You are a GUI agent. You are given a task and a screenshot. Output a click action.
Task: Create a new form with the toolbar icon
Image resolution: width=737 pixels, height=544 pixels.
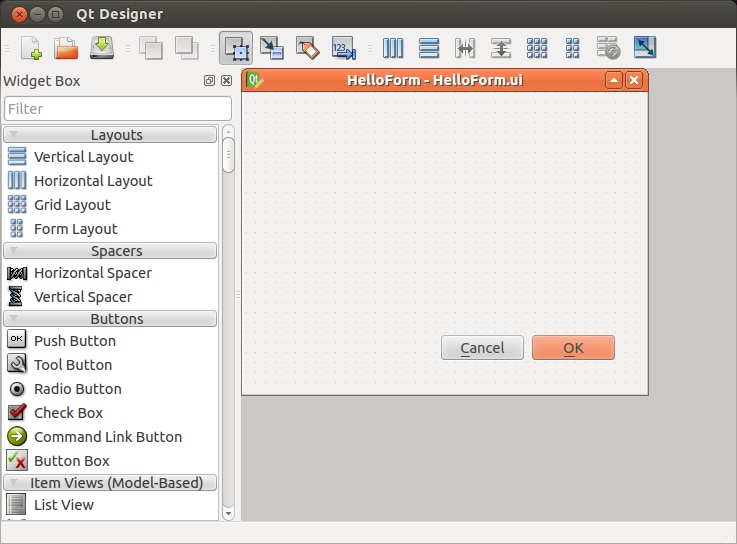[31, 48]
